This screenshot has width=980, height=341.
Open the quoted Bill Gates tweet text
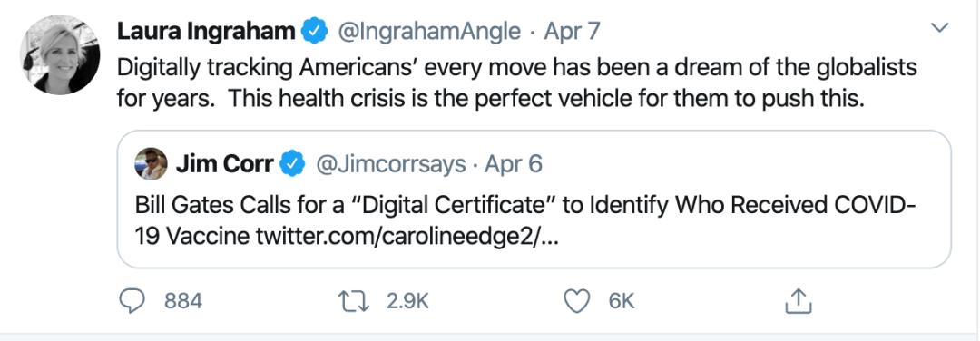525,221
